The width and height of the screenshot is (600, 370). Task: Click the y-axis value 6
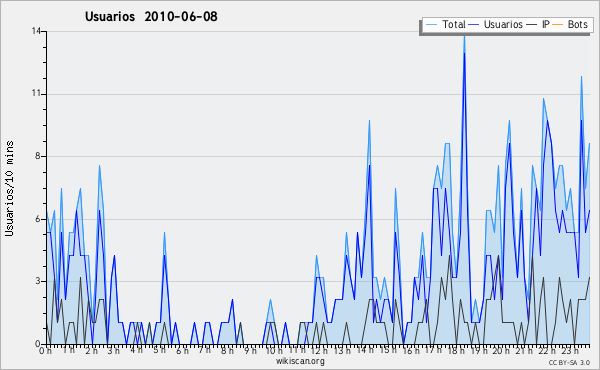pyautogui.click(x=38, y=219)
